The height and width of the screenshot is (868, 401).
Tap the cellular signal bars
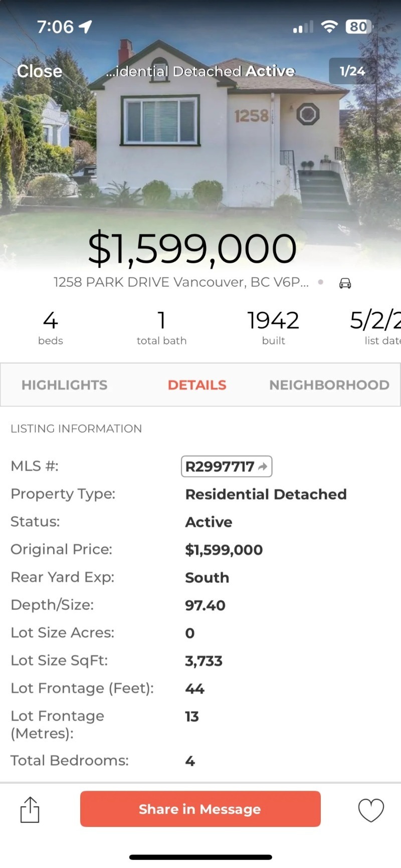pyautogui.click(x=303, y=27)
